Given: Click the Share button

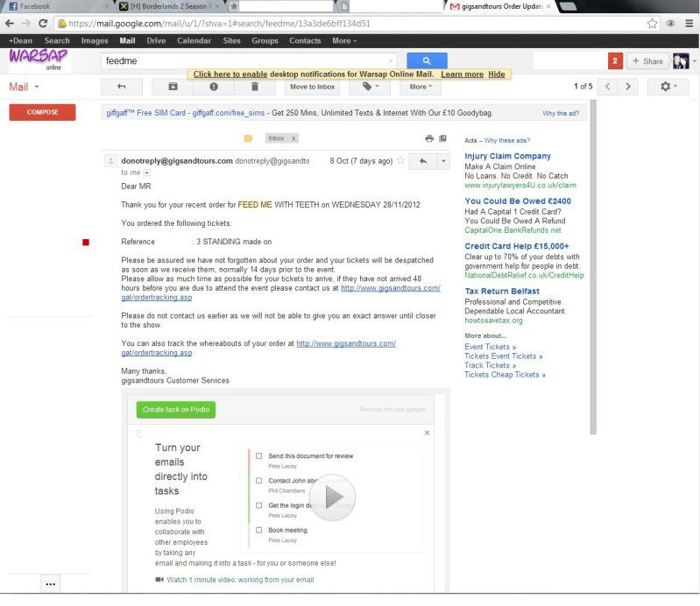Looking at the screenshot, I should coord(647,61).
